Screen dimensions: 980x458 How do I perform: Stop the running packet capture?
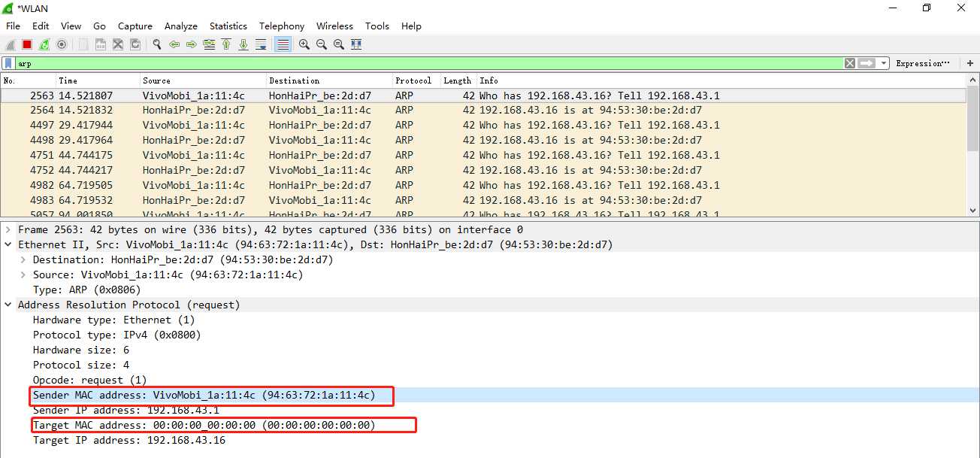click(27, 44)
